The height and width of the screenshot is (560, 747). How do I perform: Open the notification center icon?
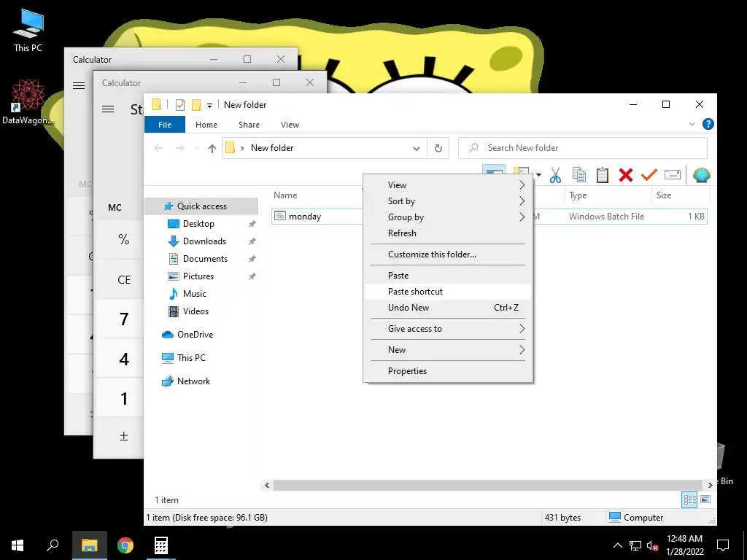click(723, 545)
